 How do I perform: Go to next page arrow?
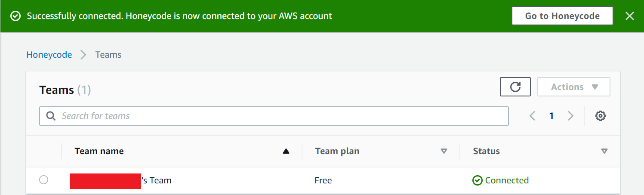point(570,116)
